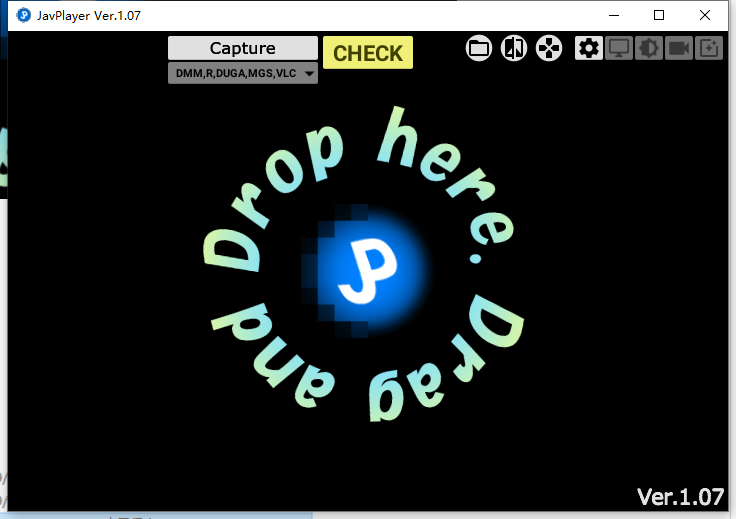Minimize the JavPlayer window
The image size is (736, 519).
(x=614, y=15)
